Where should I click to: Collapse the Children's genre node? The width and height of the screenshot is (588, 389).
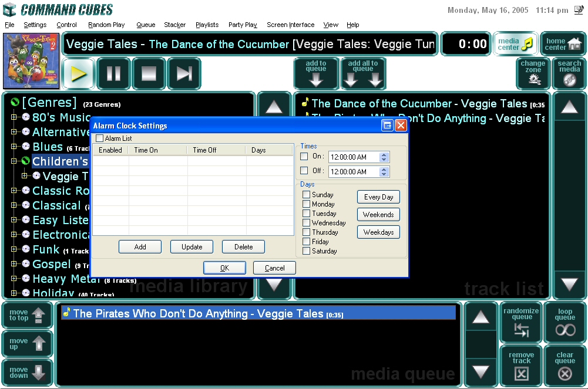click(14, 161)
